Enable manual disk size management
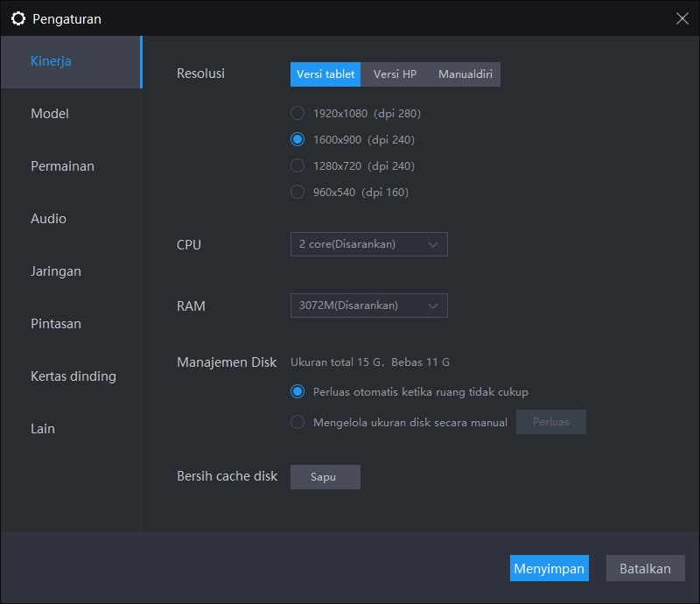Viewport: 700px width, 604px height. point(297,422)
